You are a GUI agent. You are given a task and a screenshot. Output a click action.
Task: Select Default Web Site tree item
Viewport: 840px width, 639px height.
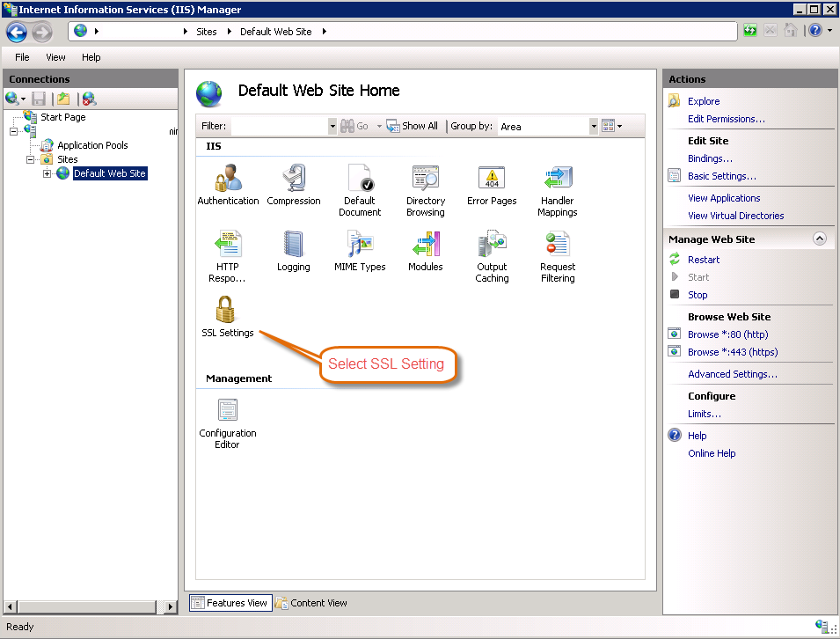tap(110, 173)
